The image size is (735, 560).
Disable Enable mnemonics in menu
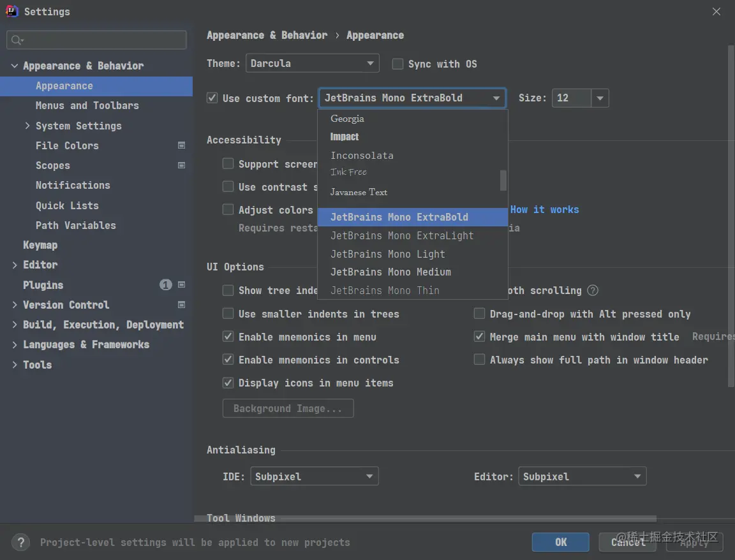point(228,337)
